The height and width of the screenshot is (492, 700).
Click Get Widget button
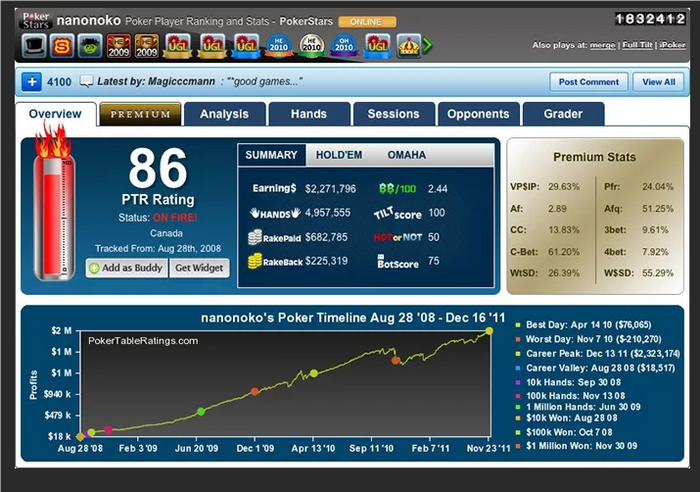coord(199,268)
